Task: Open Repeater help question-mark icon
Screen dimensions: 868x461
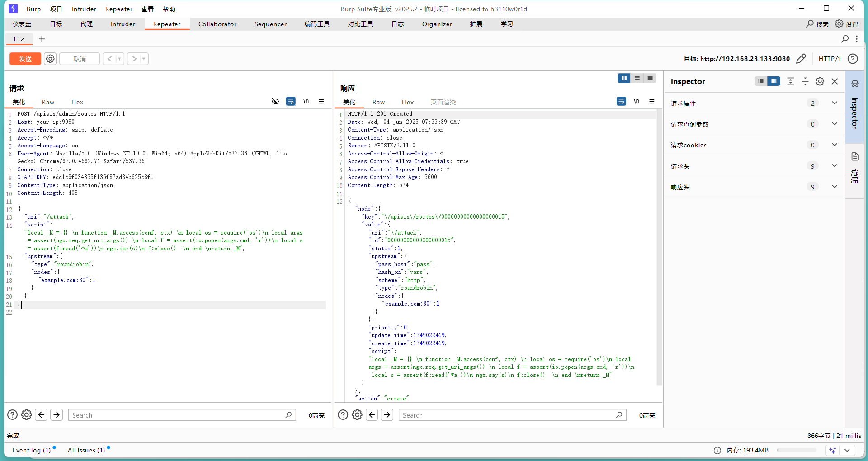Action: (853, 59)
